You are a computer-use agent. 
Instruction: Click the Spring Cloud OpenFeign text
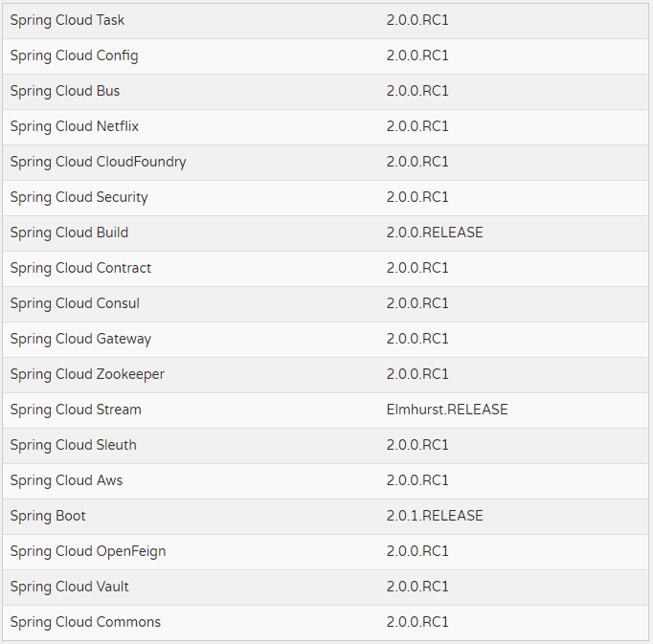tap(88, 551)
